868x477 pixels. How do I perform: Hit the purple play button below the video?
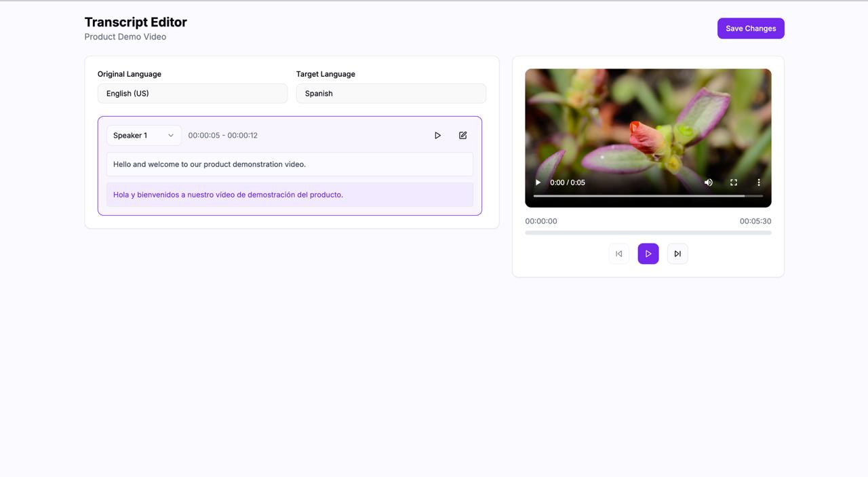tap(648, 254)
